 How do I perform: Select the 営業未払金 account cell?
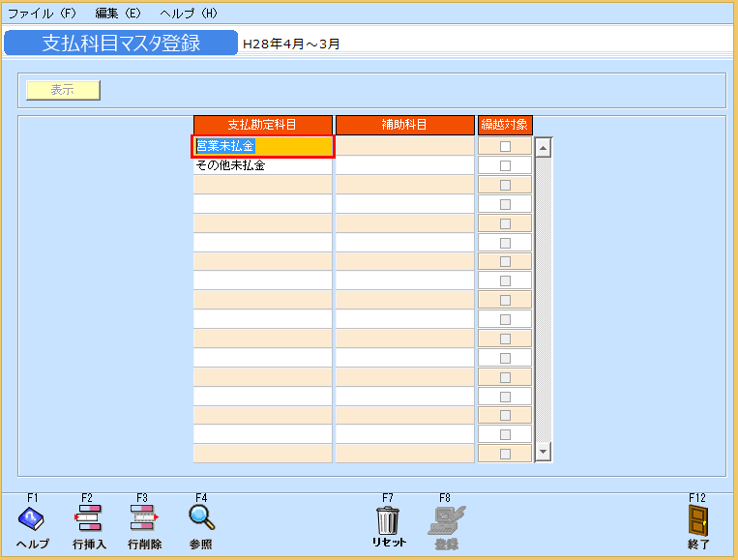click(263, 146)
